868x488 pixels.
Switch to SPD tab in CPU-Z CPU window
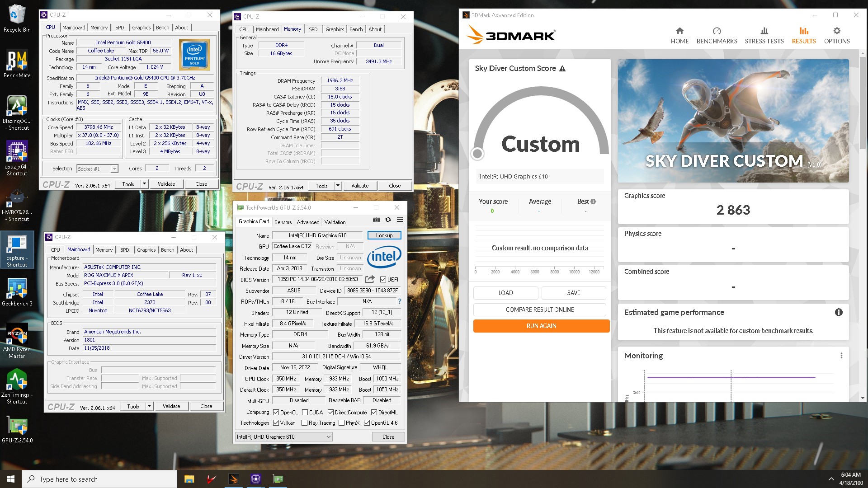[x=119, y=28]
